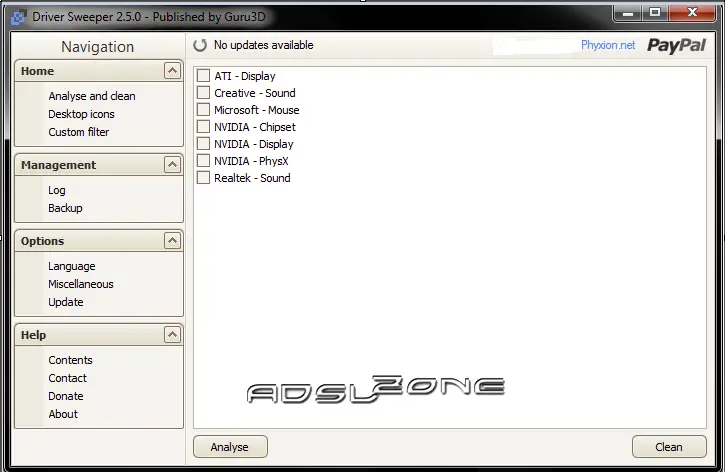
Task: Open the Phyxion.net link
Action: click(x=608, y=45)
